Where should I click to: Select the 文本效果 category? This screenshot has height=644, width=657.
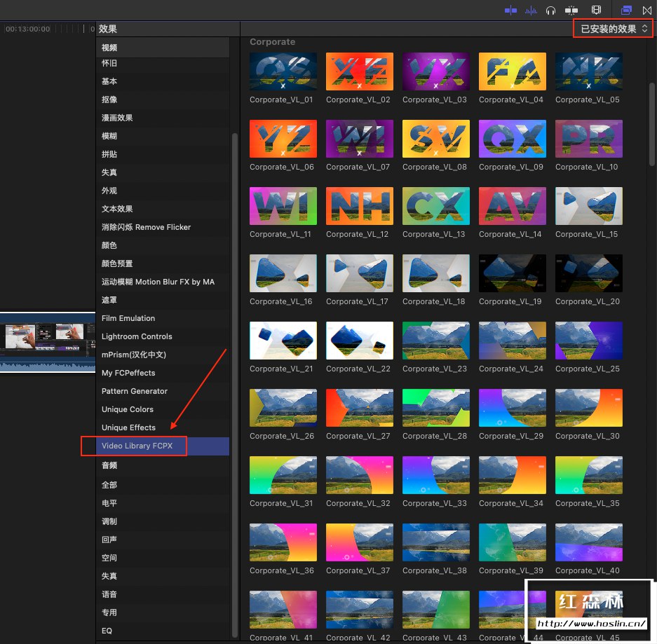pos(163,209)
